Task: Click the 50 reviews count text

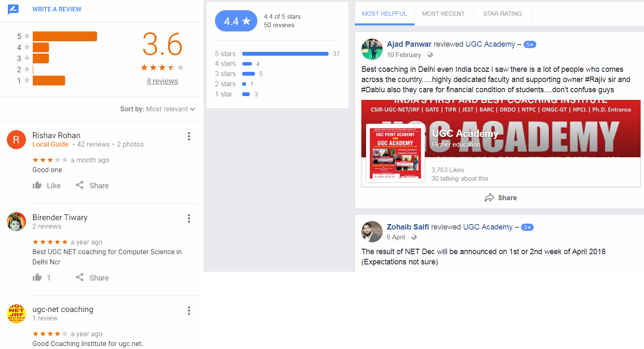Action: coord(279,25)
